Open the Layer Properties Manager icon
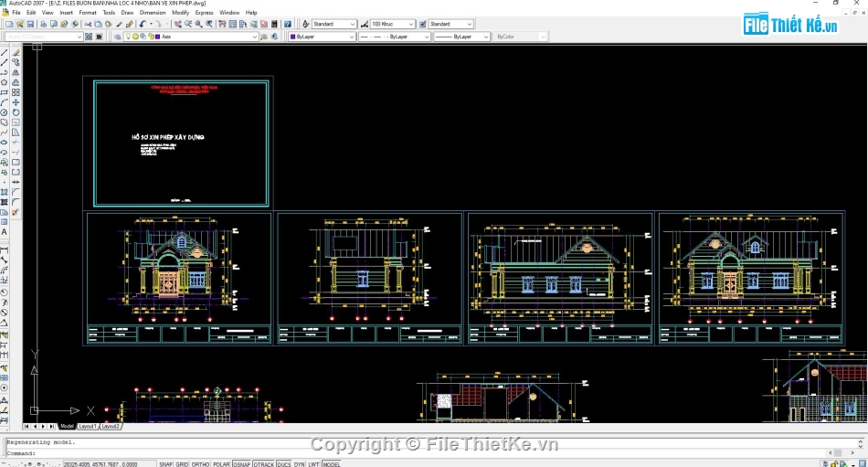The height and width of the screenshot is (467, 868). pos(117,37)
